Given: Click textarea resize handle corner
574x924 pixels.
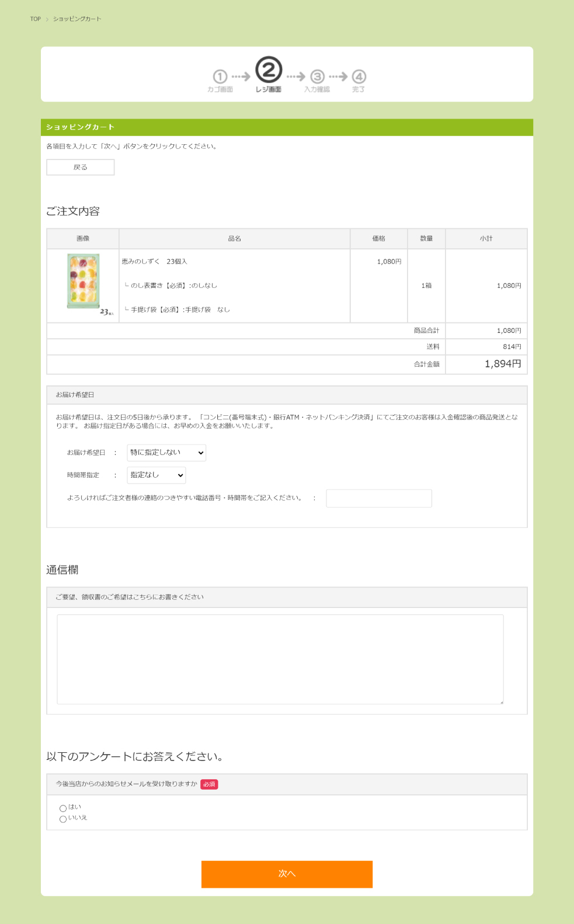Looking at the screenshot, I should 501,702.
